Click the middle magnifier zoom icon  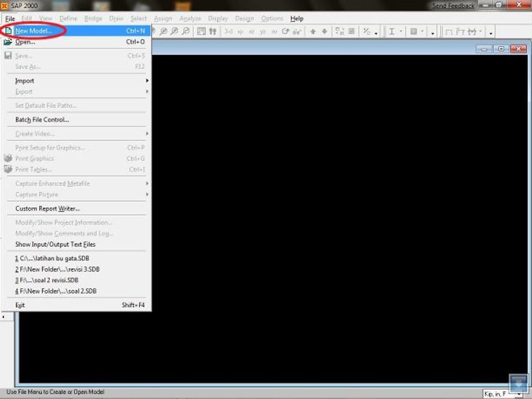click(174, 31)
